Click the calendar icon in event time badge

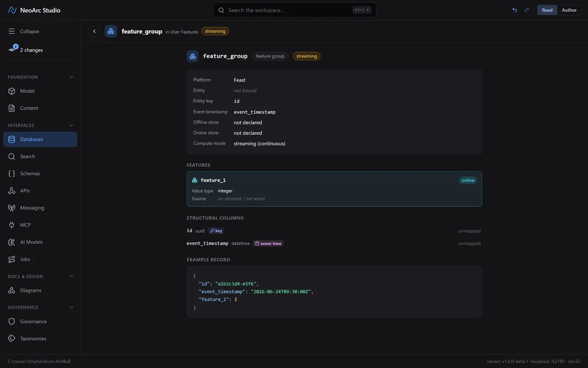pos(257,243)
